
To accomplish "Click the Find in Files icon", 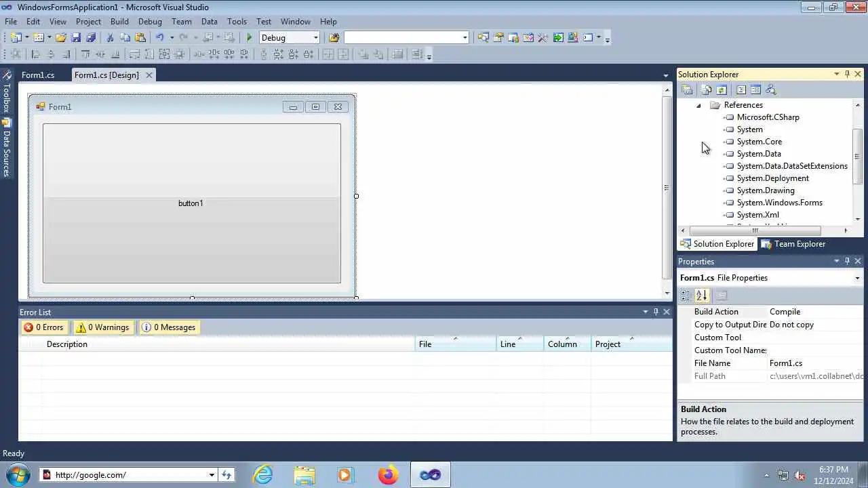I will pyautogui.click(x=334, y=38).
